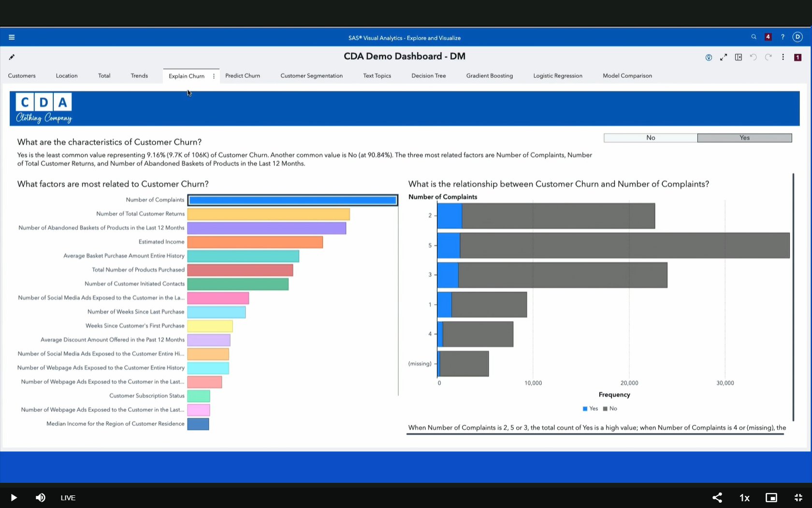Screen dimensions: 812x508
Task: Click the No legend entry
Action: 610,409
